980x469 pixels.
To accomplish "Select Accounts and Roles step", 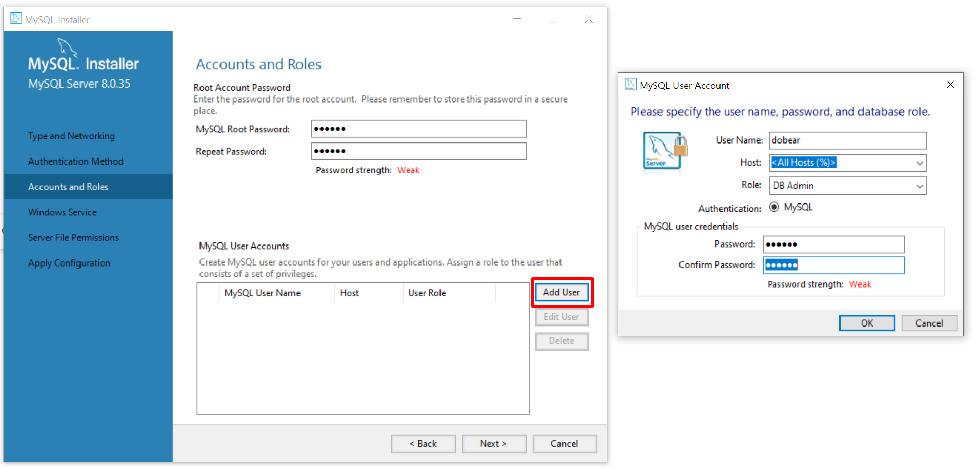I will pyautogui.click(x=88, y=187).
